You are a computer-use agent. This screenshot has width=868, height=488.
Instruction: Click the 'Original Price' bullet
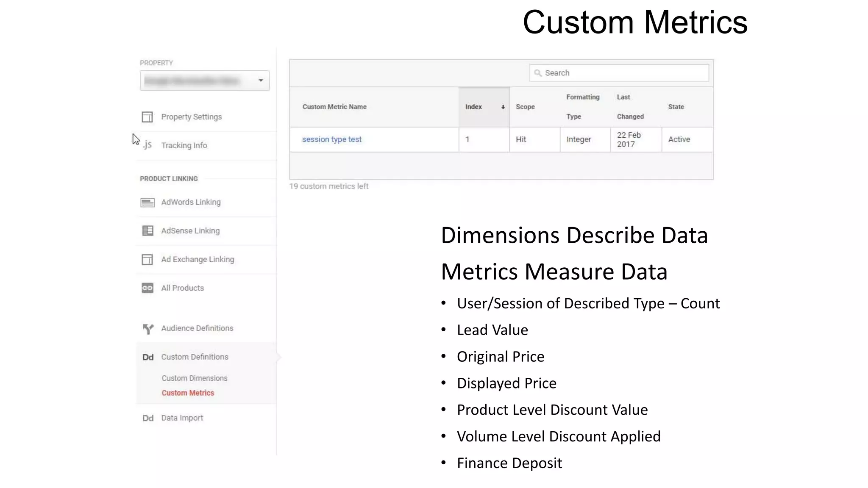(501, 357)
